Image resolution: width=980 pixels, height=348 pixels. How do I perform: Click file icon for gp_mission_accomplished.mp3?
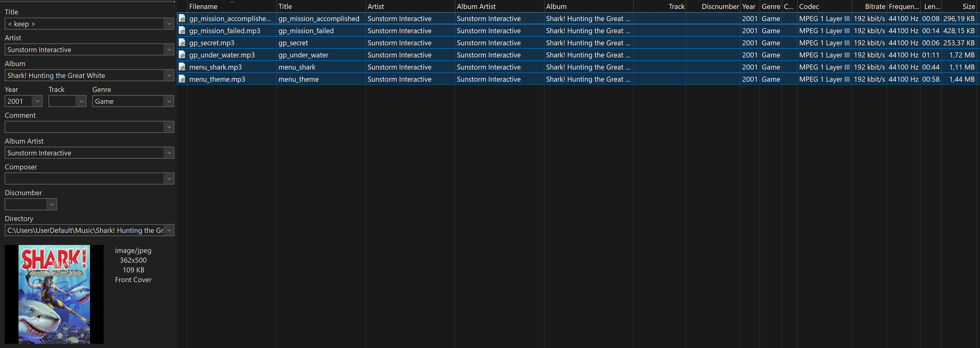[x=182, y=18]
